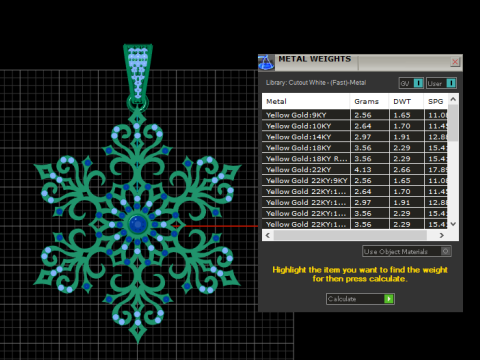Click the Use Object Materials gear icon
This screenshot has height=360, width=480.
pyautogui.click(x=446, y=251)
